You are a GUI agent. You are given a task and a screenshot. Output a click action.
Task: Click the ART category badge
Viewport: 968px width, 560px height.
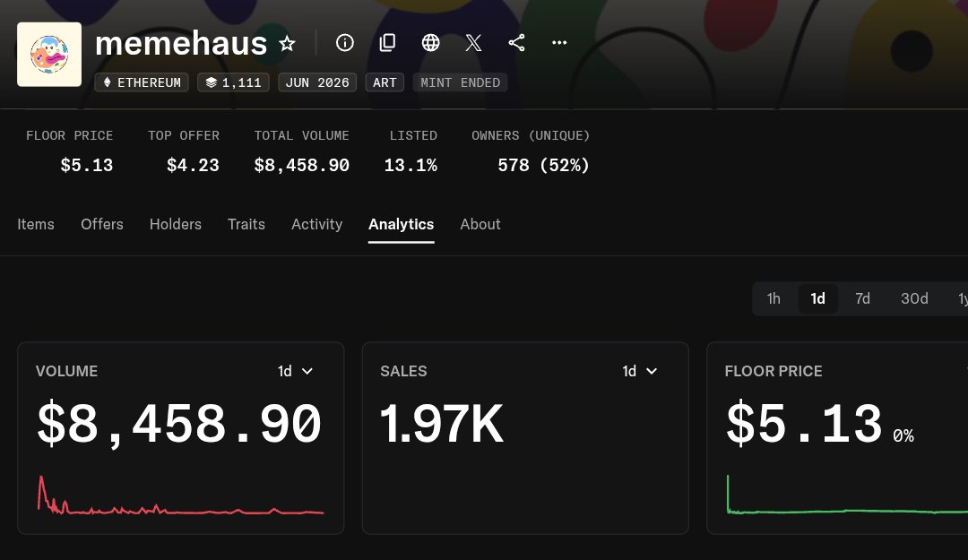[385, 82]
